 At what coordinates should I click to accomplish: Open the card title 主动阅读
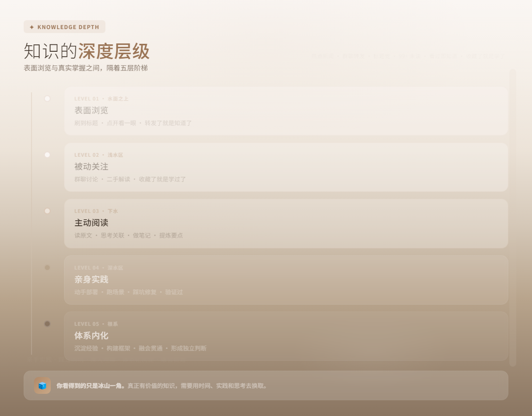[x=91, y=223]
